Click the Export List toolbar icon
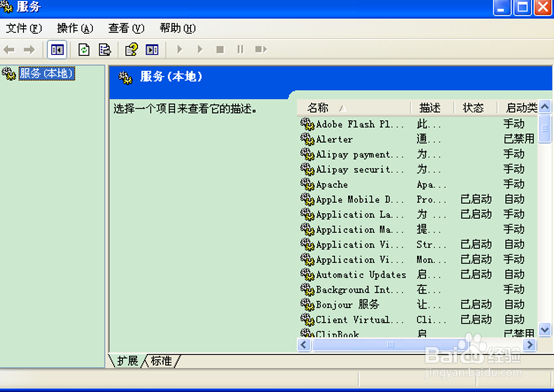 coord(105,49)
